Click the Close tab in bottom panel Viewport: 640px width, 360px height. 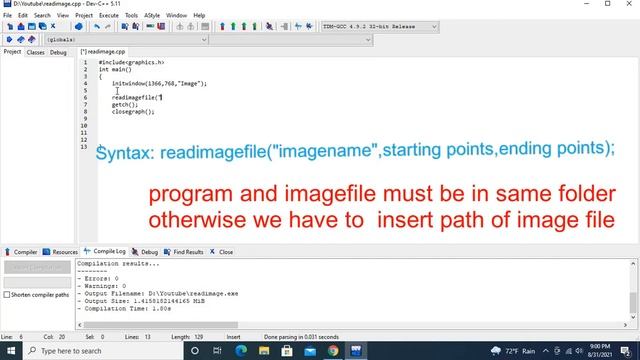pos(221,252)
